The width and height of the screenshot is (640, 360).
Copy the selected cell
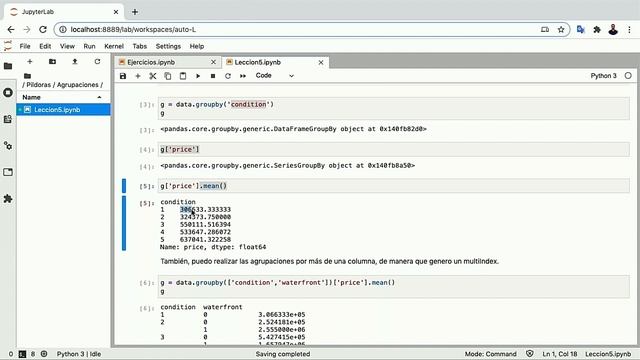pyautogui.click(x=168, y=76)
